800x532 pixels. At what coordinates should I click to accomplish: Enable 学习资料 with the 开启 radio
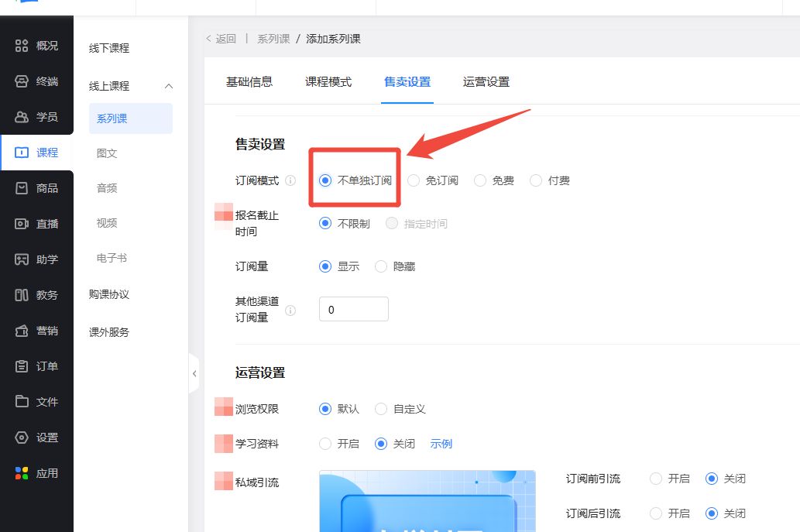click(x=325, y=444)
